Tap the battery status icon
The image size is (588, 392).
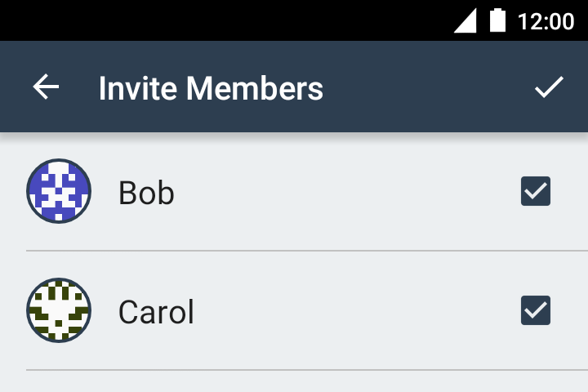[x=497, y=21]
